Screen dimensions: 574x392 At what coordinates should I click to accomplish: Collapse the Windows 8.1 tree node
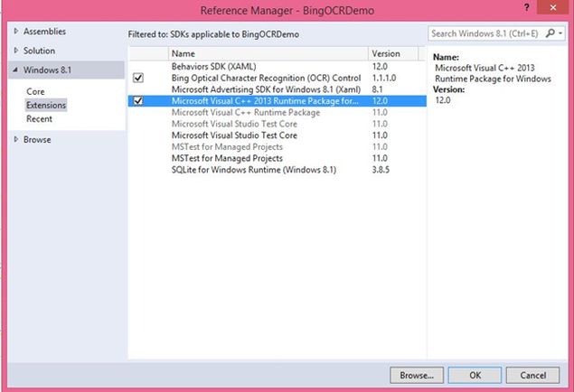coord(15,70)
